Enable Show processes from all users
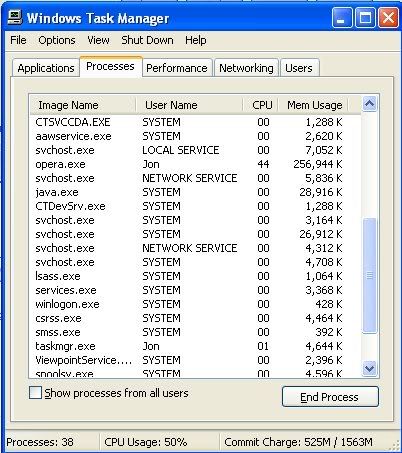Viewport: 402px width, 453px height. [35, 393]
